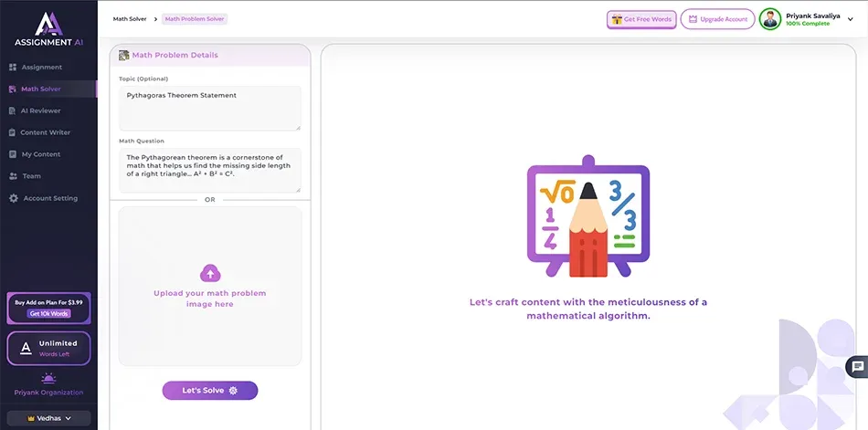Click the Upgrade Account button
The height and width of the screenshot is (430, 868).
coord(717,19)
